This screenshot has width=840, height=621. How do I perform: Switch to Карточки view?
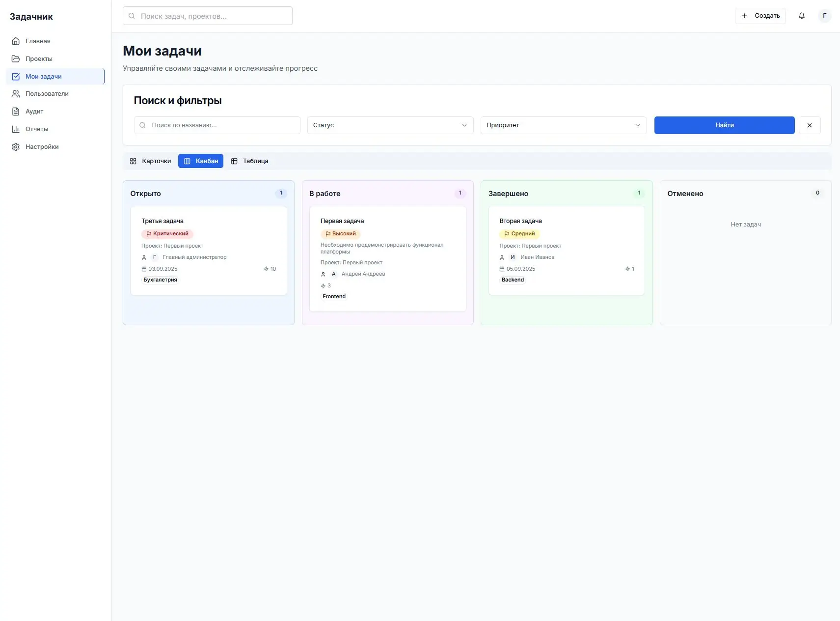point(150,161)
